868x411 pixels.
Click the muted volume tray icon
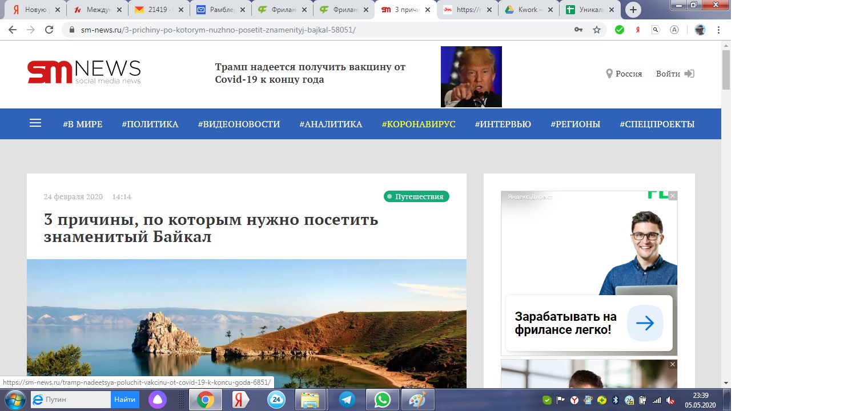tap(670, 400)
